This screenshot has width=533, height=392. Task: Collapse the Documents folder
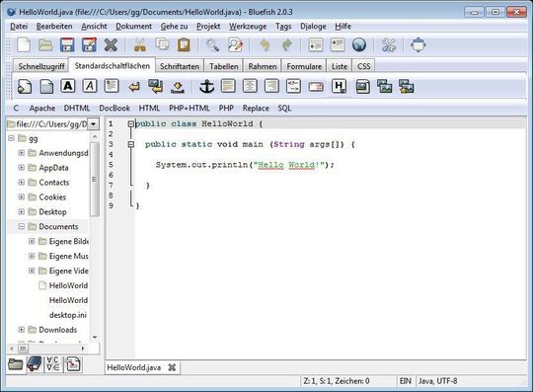[22, 226]
